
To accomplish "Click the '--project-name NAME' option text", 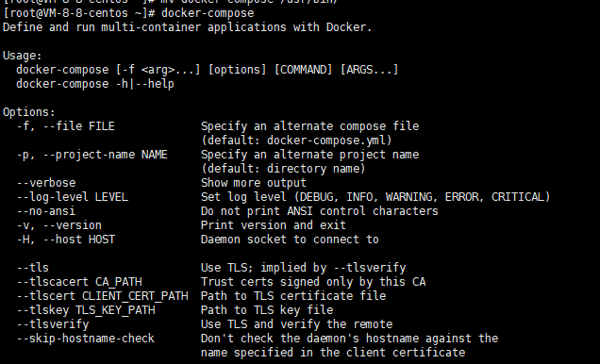I will click(106, 155).
